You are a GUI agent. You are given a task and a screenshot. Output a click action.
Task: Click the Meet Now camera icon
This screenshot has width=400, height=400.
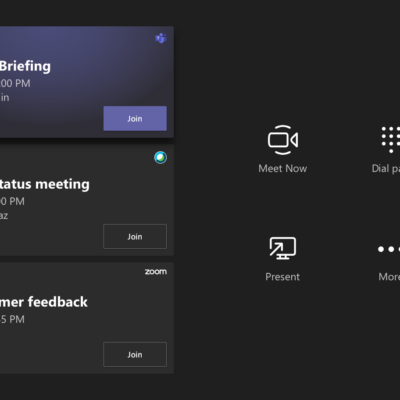click(x=283, y=140)
